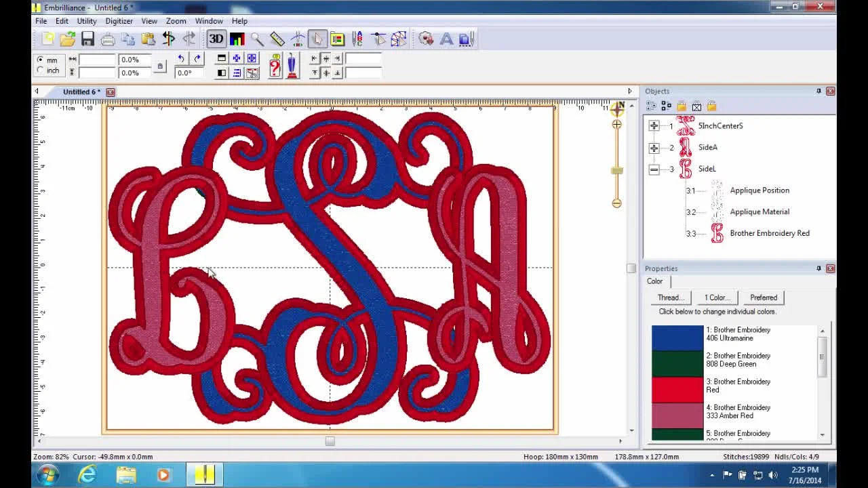Open the Digitizer menu
This screenshot has height=488, width=868.
[119, 21]
